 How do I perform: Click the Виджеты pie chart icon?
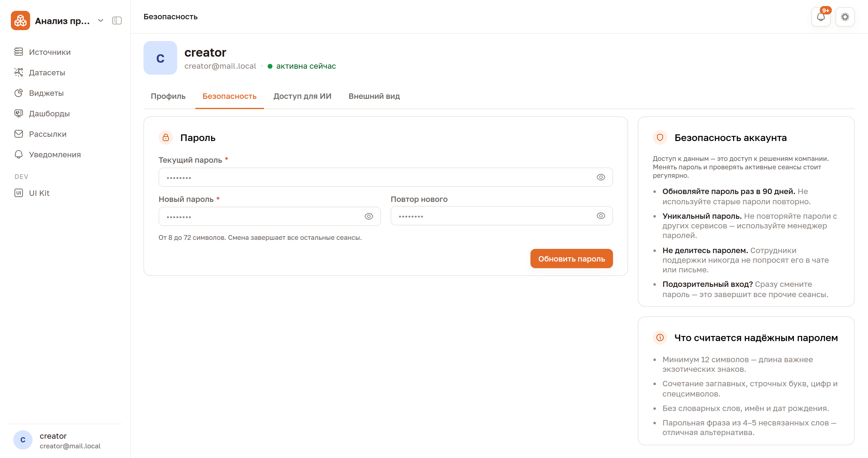pyautogui.click(x=18, y=93)
